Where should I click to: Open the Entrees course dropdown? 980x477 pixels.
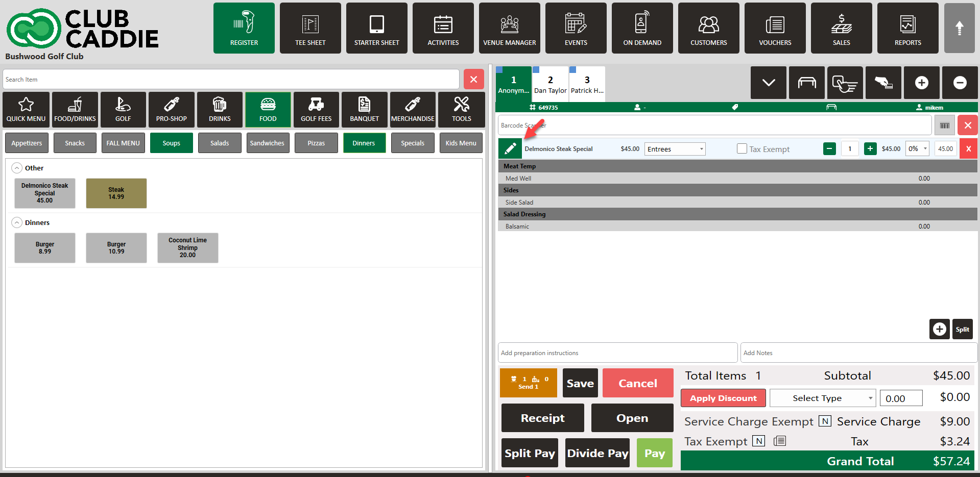pyautogui.click(x=675, y=149)
